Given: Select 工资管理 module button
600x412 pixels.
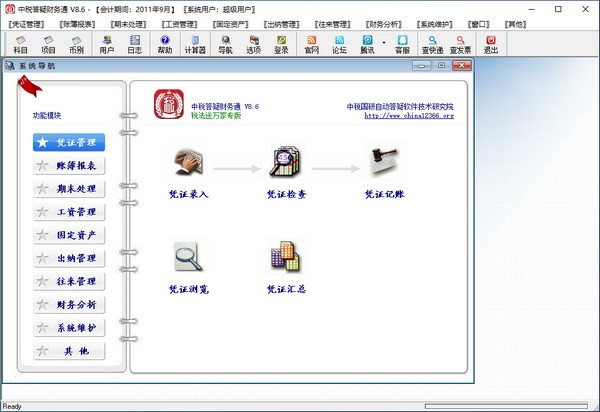Looking at the screenshot, I should pos(70,212).
